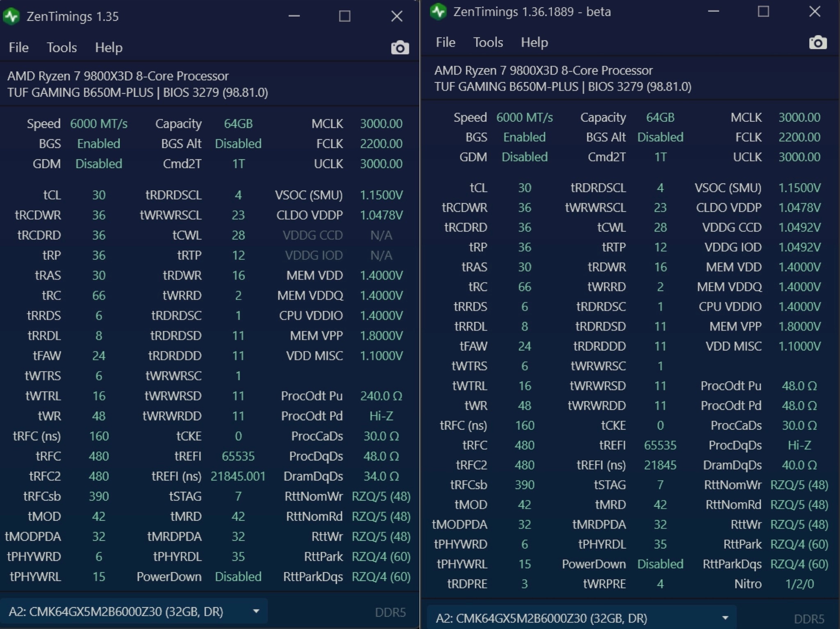Click Nitro value 1/2/0 in beta window
Screen dimensions: 840x629
[x=799, y=584]
